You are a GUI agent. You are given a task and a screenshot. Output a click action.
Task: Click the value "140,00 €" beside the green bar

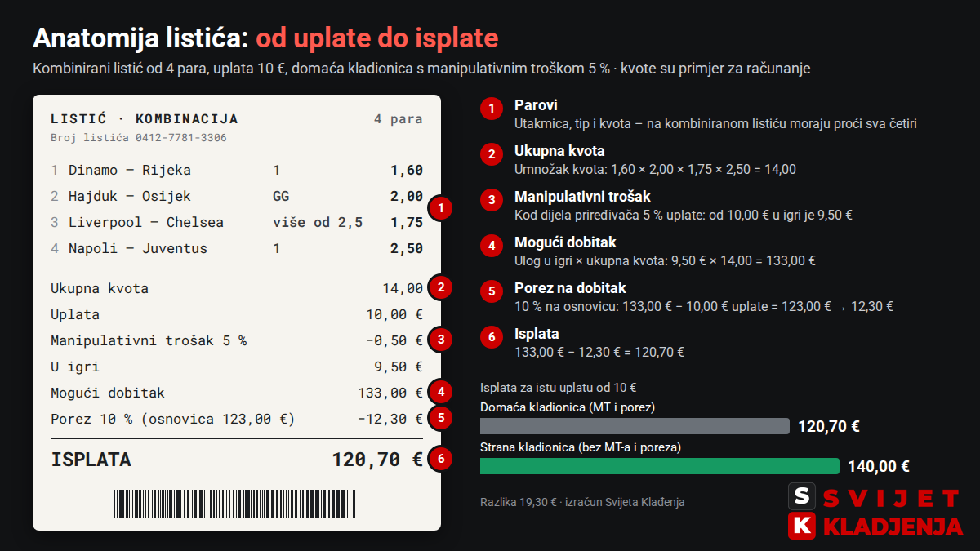pyautogui.click(x=879, y=466)
